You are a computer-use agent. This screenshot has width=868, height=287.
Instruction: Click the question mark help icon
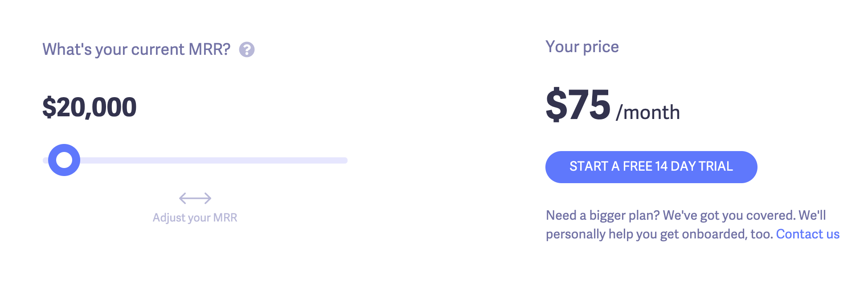247,49
